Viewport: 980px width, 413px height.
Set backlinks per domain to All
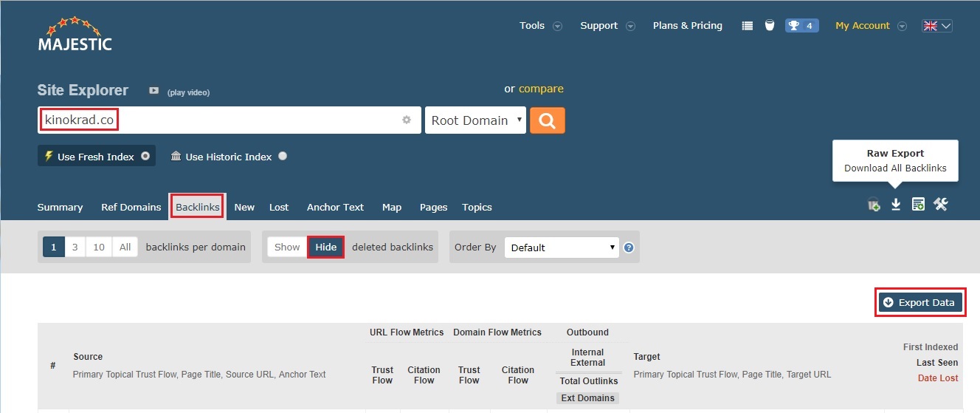click(125, 247)
